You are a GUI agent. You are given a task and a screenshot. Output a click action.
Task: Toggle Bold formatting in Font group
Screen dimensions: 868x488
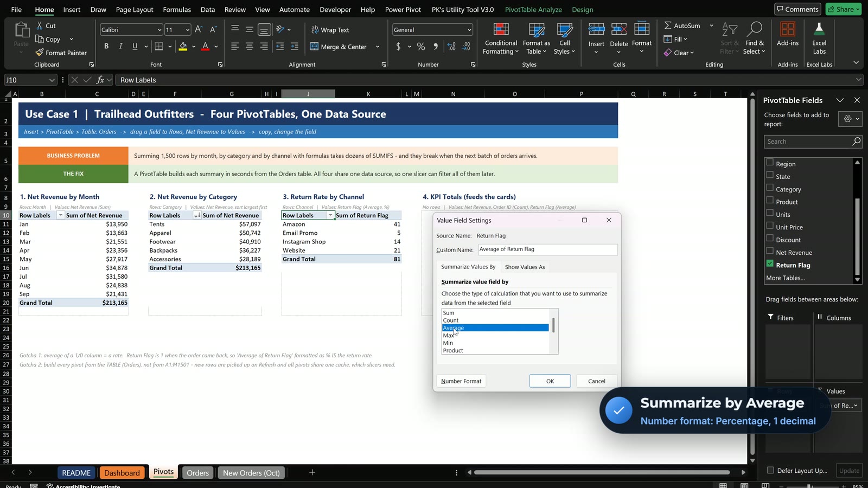click(106, 46)
